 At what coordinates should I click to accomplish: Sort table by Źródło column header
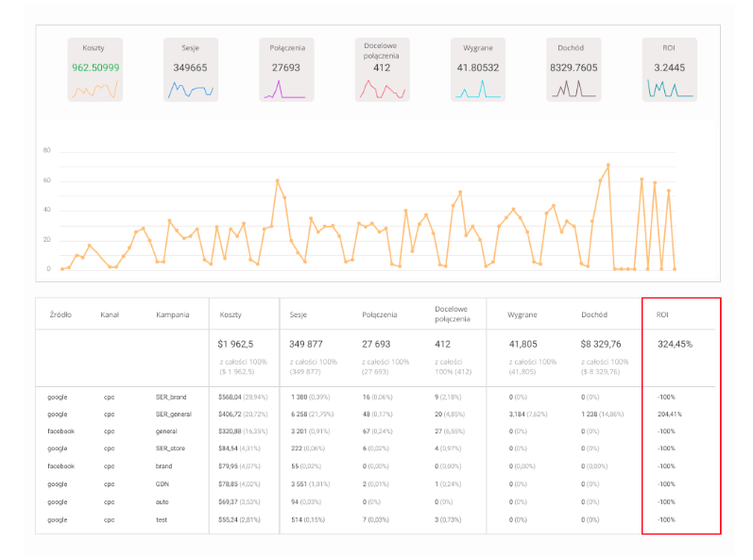click(x=60, y=314)
